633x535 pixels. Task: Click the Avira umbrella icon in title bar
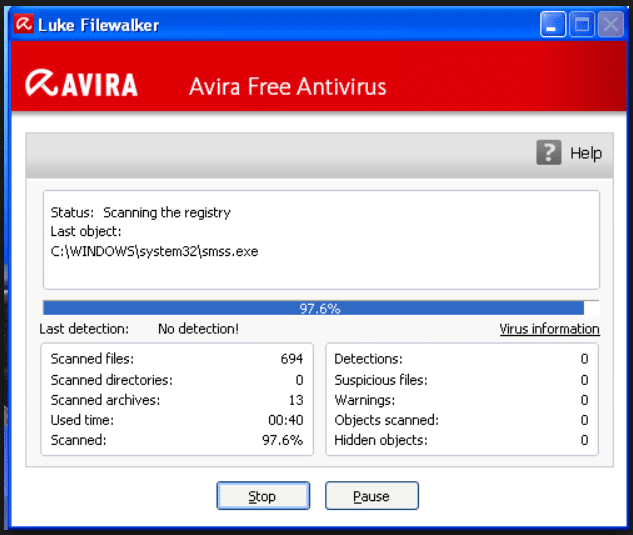click(x=24, y=24)
